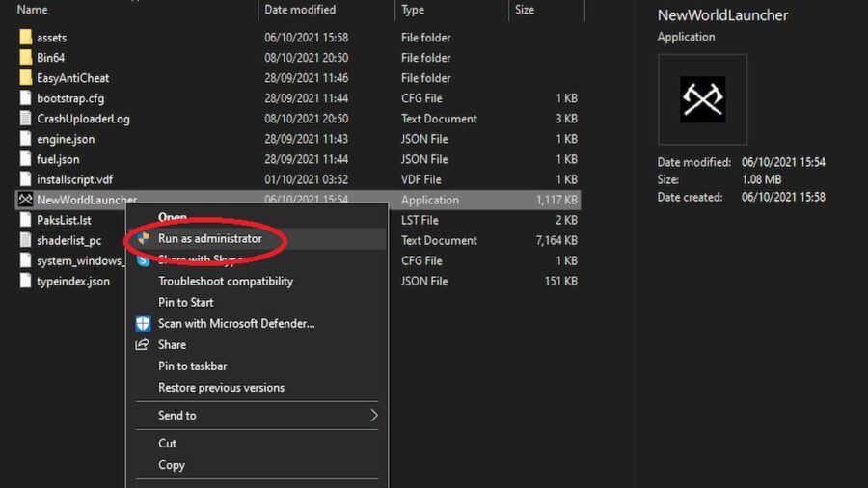Click the engine.json file icon
The width and height of the screenshot is (868, 488).
tap(25, 139)
